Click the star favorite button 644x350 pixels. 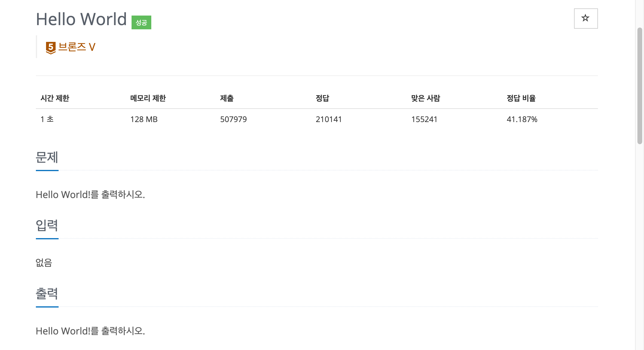coord(585,19)
